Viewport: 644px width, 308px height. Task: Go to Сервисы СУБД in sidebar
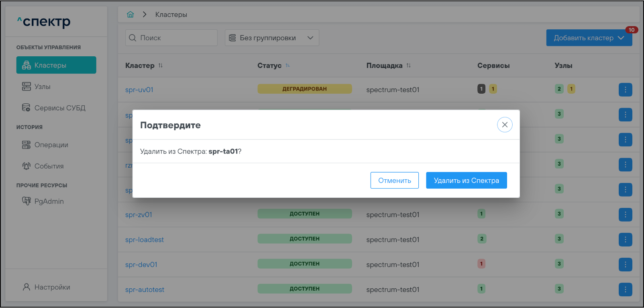[x=59, y=108]
